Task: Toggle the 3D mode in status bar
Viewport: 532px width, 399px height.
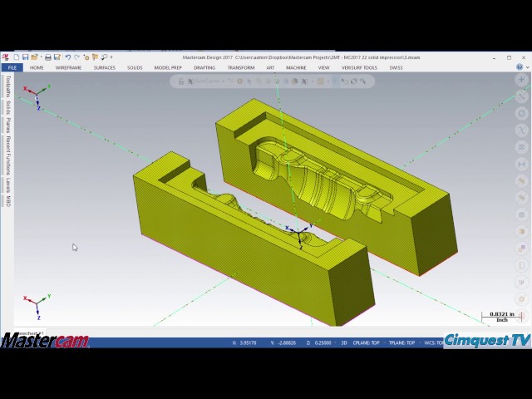Action: pyautogui.click(x=343, y=343)
